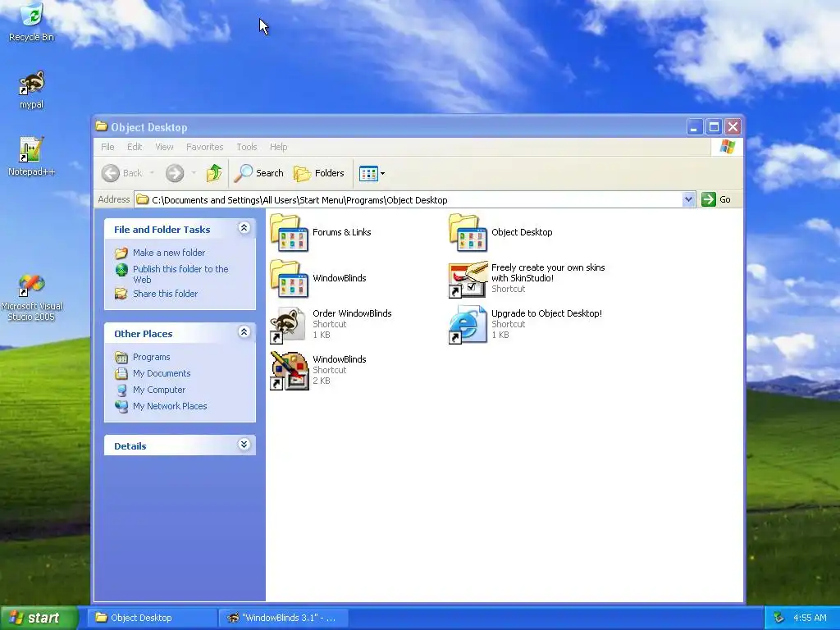This screenshot has width=840, height=630.
Task: Select the WindowBlinds paint palette shortcut icon
Action: (290, 371)
